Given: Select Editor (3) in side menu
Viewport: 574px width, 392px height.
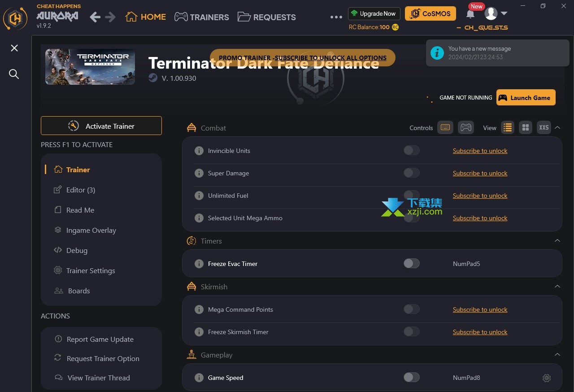Looking at the screenshot, I should pyautogui.click(x=81, y=190).
